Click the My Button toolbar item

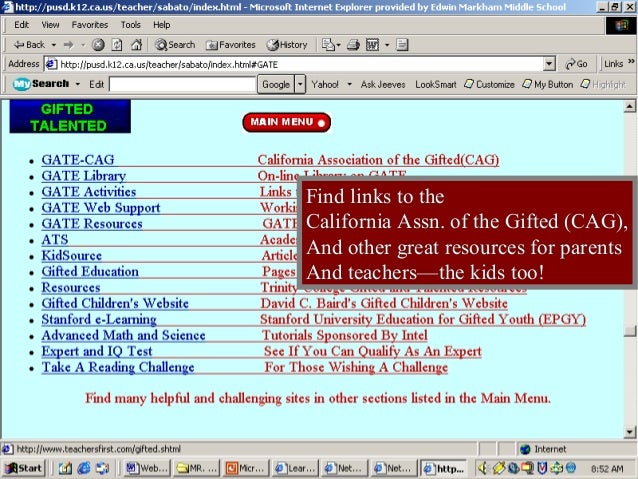(x=548, y=84)
